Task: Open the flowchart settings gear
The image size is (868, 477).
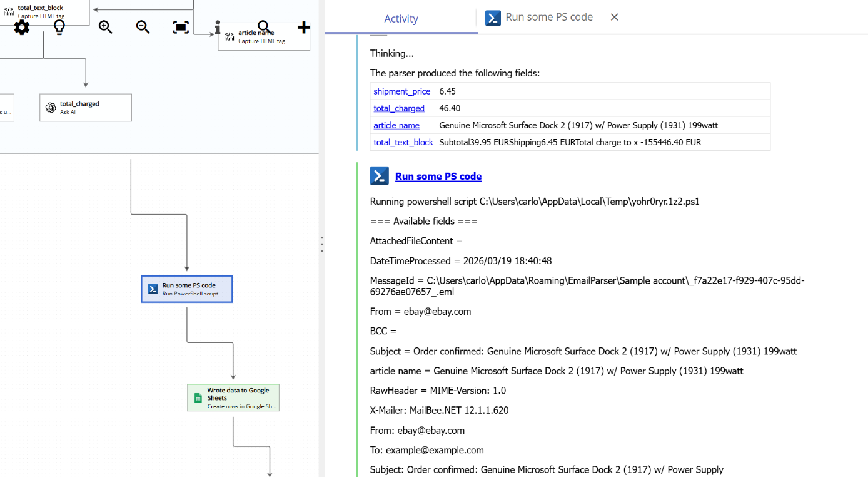Action: click(x=21, y=27)
